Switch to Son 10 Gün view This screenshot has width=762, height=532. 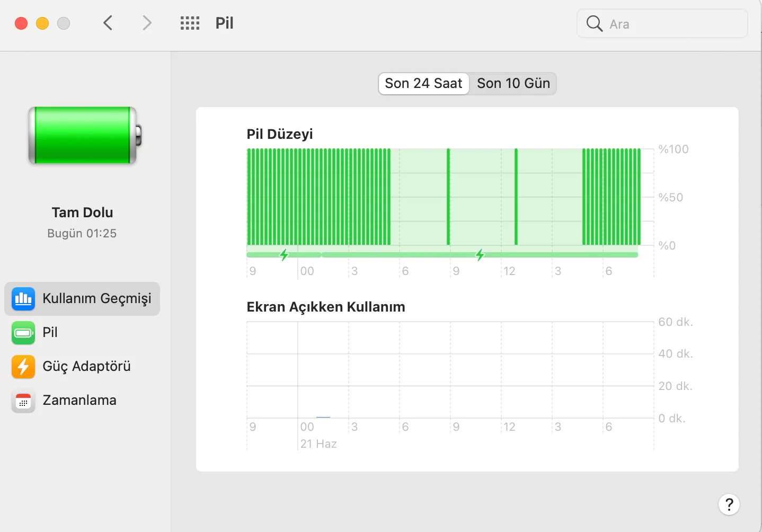tap(513, 84)
